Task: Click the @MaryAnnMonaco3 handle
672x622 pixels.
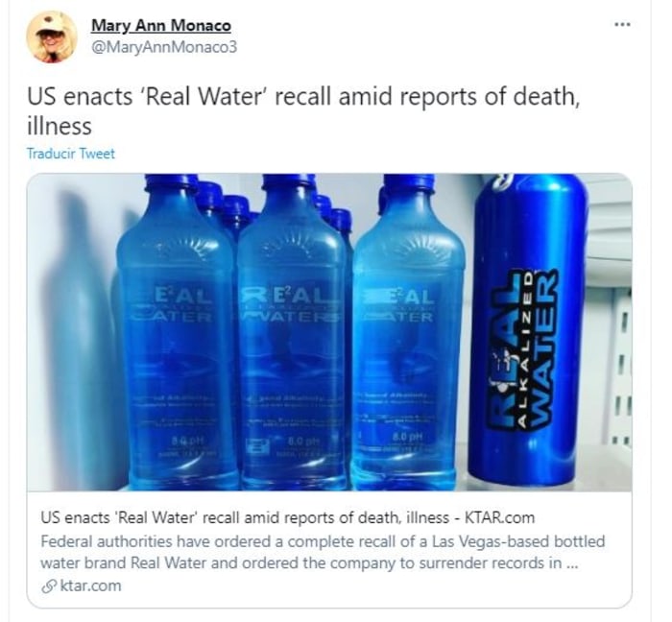Action: click(164, 47)
